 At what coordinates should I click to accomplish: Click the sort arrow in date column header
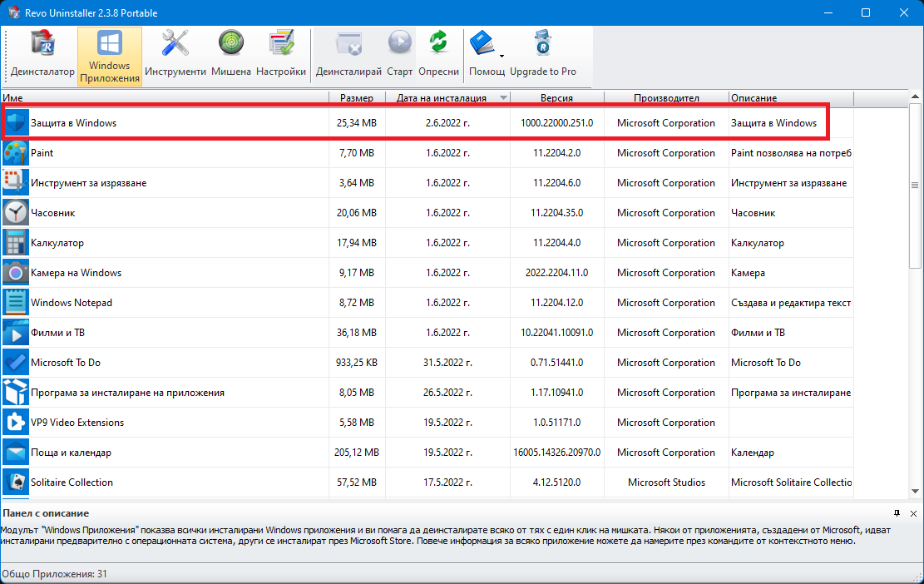click(503, 98)
